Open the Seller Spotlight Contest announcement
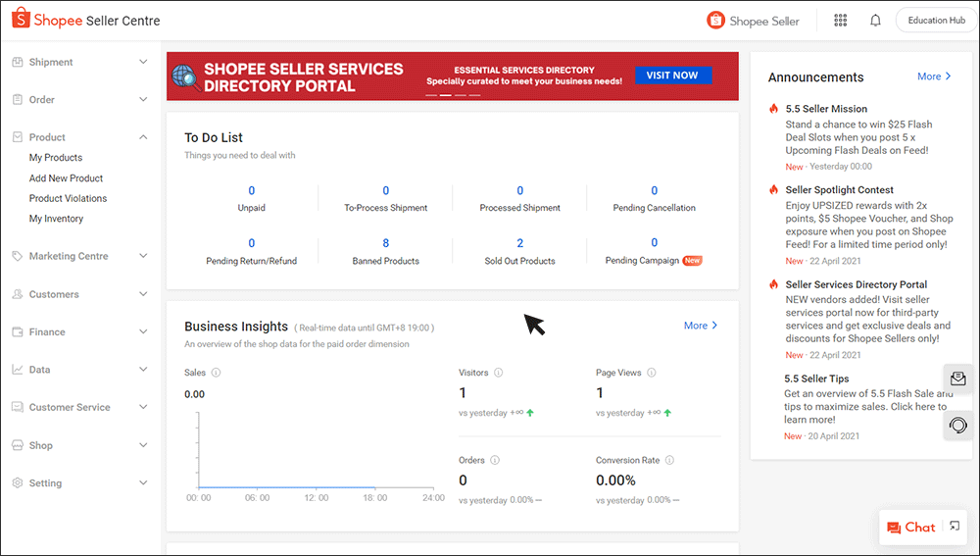 click(840, 189)
